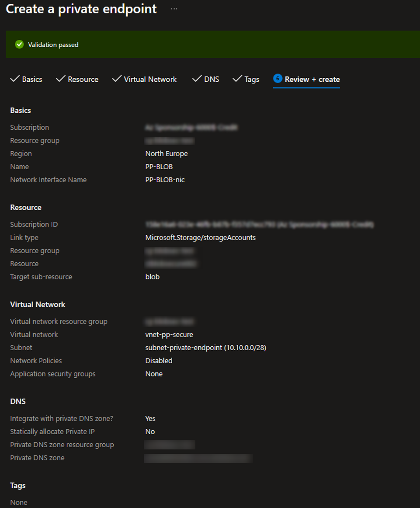Click the PP-BLOB endpoint name value
Screen dimensions: 420x508
(159, 167)
